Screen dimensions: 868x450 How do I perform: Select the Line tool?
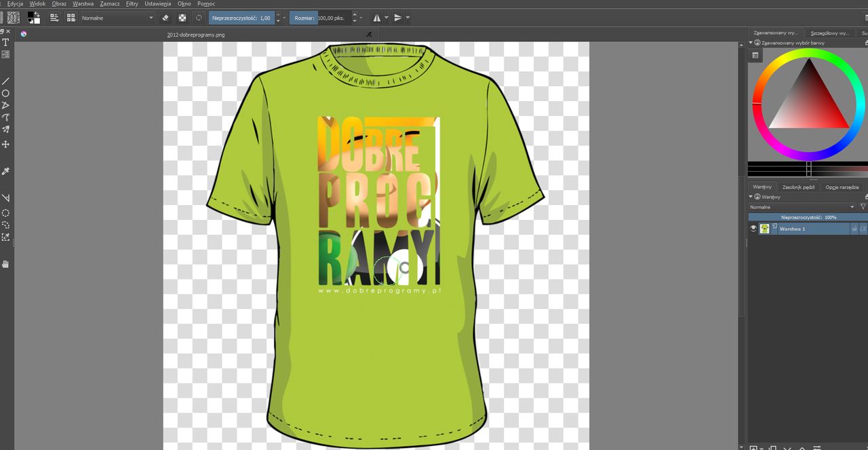[5, 81]
